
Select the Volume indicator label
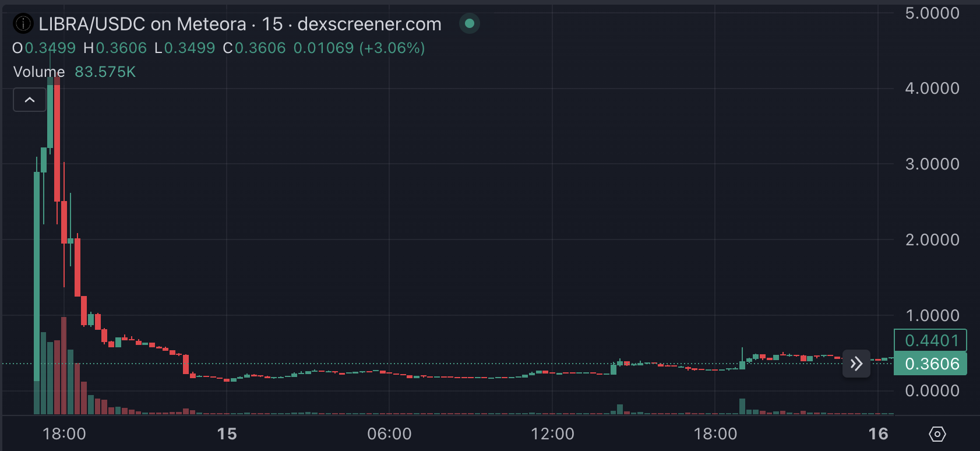click(x=39, y=72)
